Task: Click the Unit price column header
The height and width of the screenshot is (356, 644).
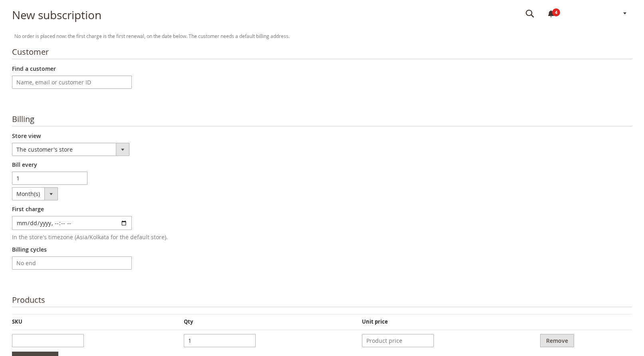Action: (375, 322)
